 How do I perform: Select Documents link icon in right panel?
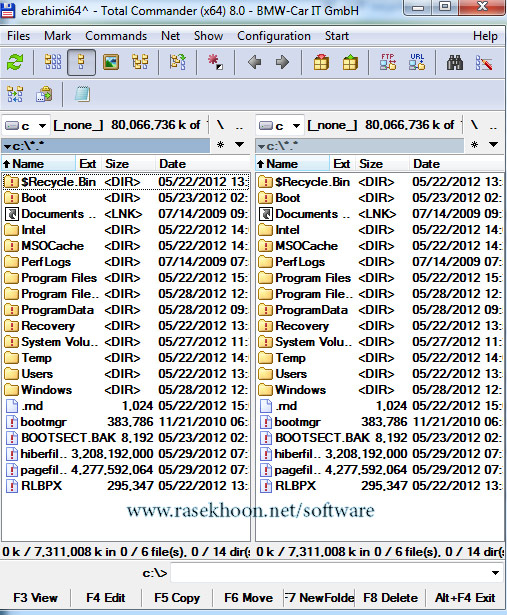pyautogui.click(x=266, y=214)
